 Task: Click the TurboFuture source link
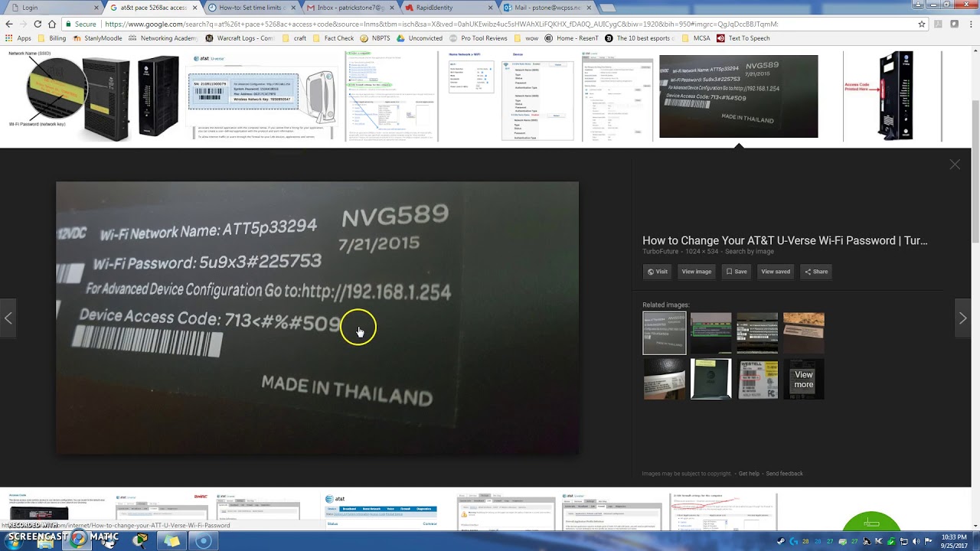click(x=659, y=252)
